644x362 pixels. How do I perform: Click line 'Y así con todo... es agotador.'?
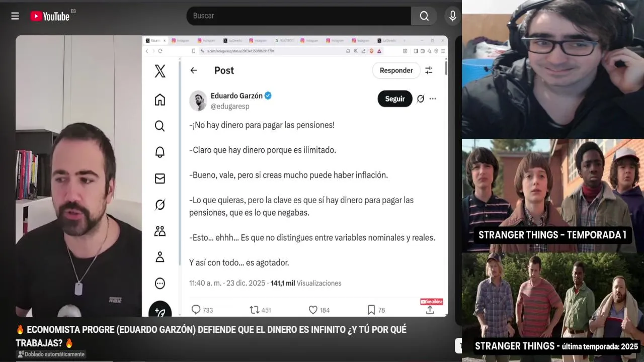[239, 262]
